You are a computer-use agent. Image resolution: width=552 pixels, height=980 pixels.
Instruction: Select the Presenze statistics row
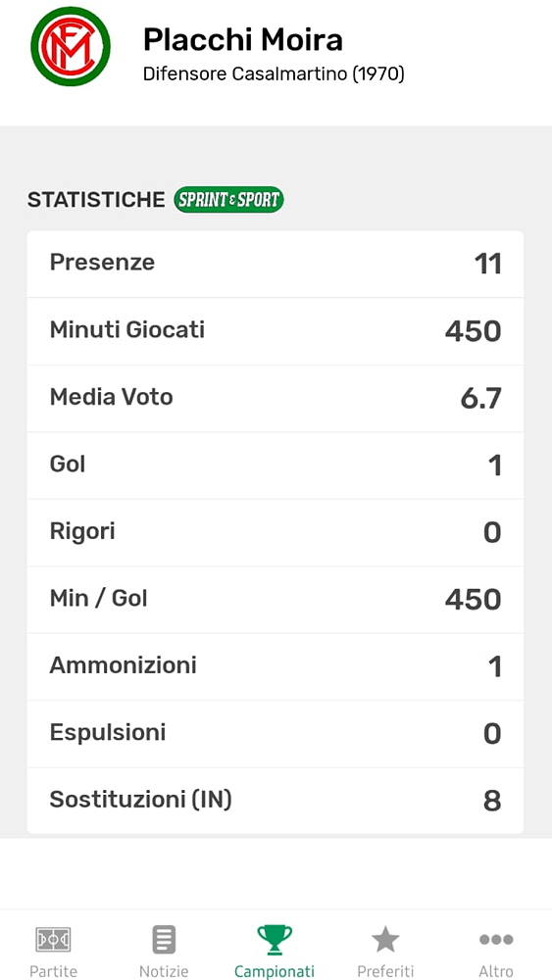coord(276,265)
